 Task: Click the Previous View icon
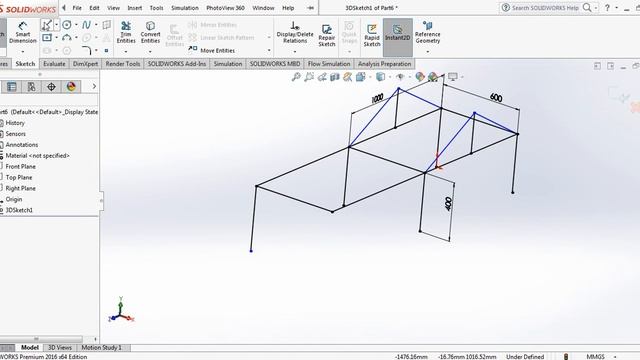pos(322,76)
